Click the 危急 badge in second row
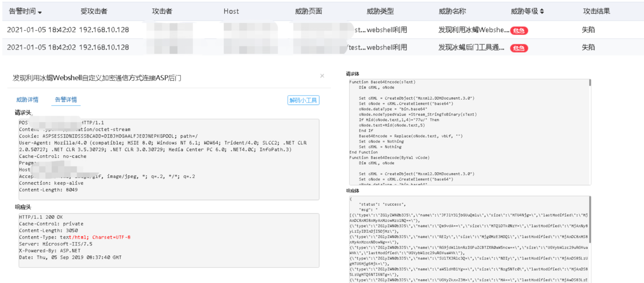 coord(519,48)
